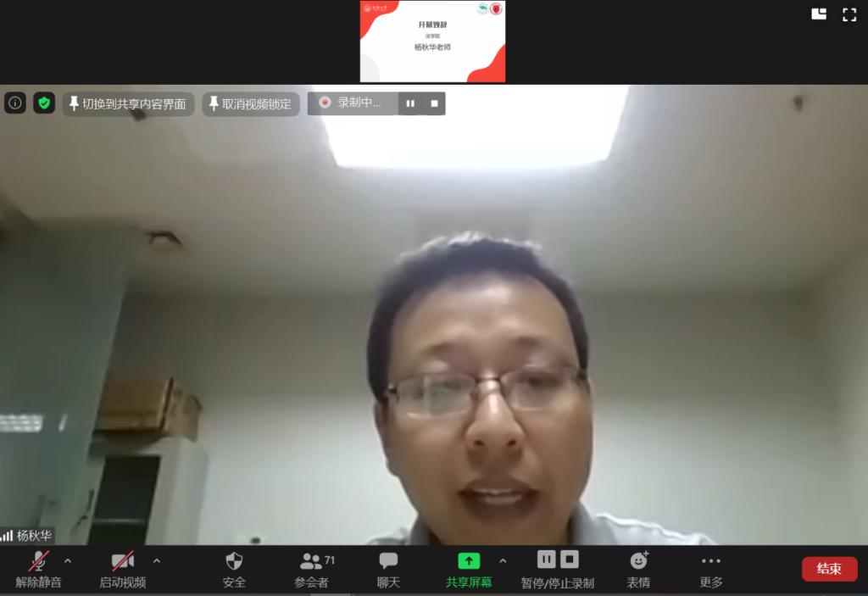Click 切换到共享内容界面 to switch view
Image resolution: width=868 pixels, height=596 pixels.
click(x=128, y=104)
